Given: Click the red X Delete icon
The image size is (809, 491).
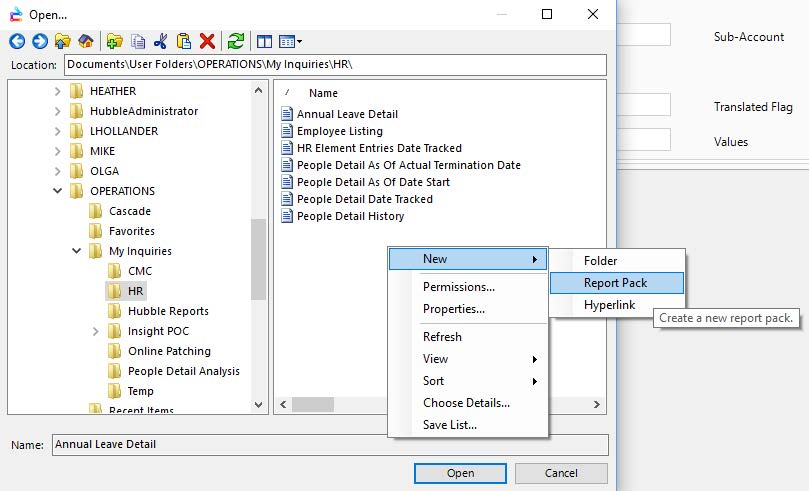Looking at the screenshot, I should 207,41.
